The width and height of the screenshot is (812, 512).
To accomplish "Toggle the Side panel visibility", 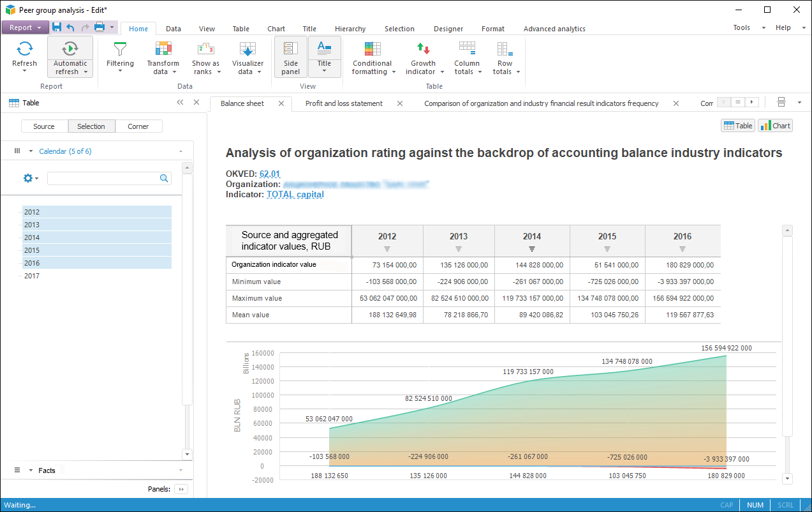I will 291,56.
